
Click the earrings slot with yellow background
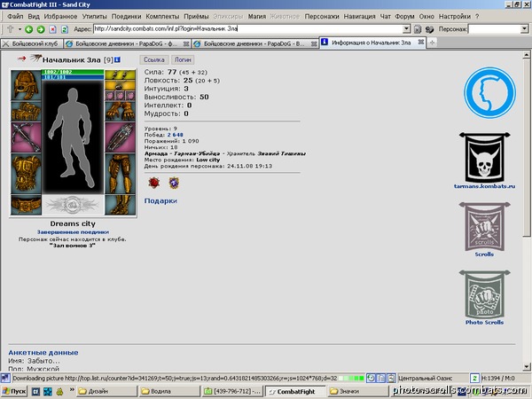120,74
